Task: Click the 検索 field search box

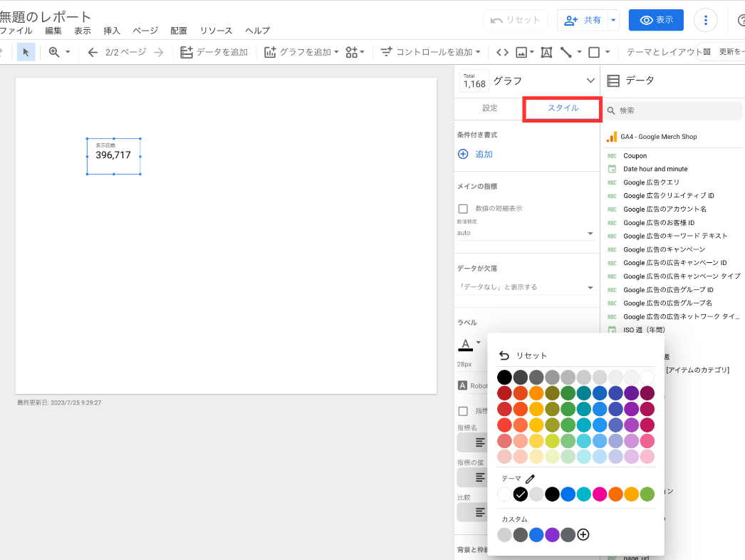Action: [x=673, y=110]
